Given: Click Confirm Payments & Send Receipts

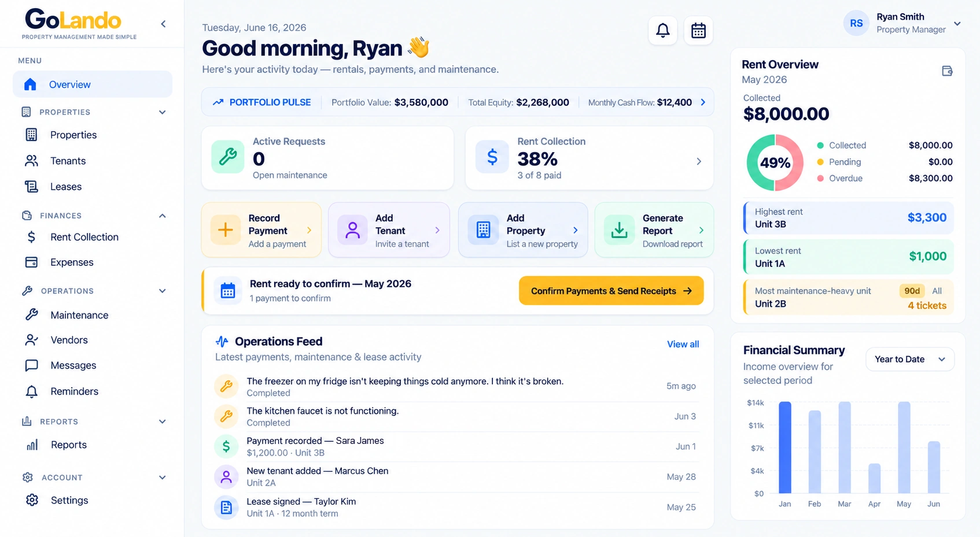Looking at the screenshot, I should click(611, 291).
